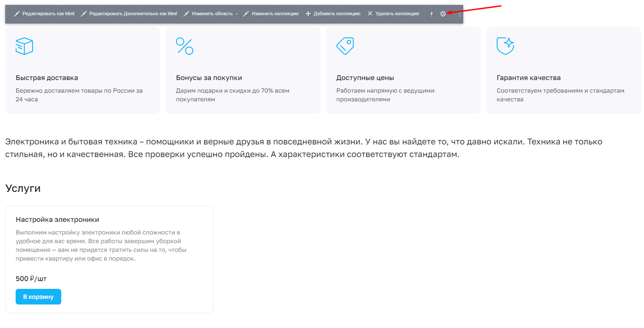This screenshot has width=644, height=328.
Task: Click 'Изменить область' toolbar button
Action: click(208, 14)
